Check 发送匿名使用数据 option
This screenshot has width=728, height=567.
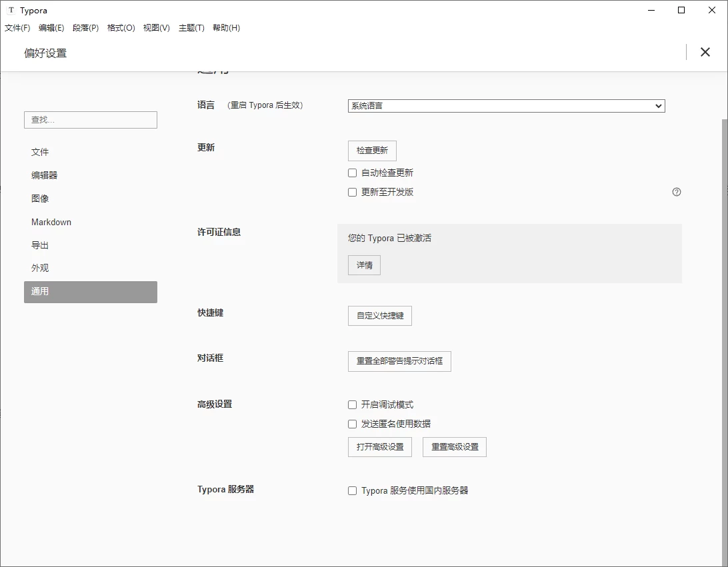(x=353, y=424)
